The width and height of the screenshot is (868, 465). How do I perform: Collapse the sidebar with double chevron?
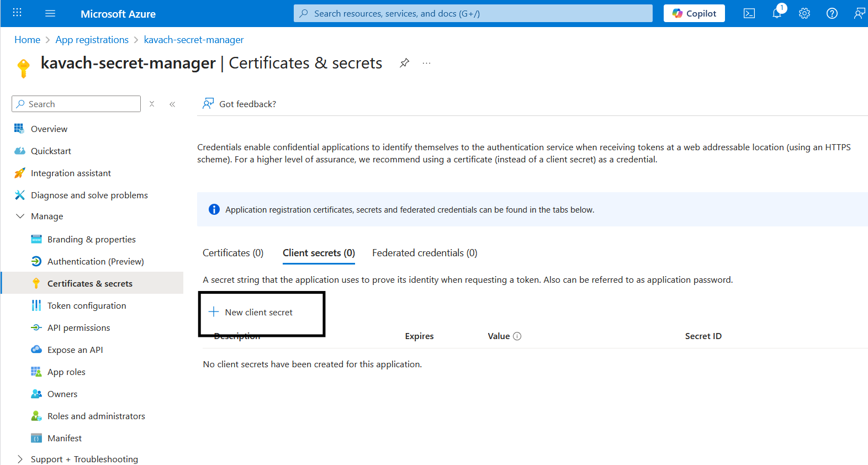(172, 104)
